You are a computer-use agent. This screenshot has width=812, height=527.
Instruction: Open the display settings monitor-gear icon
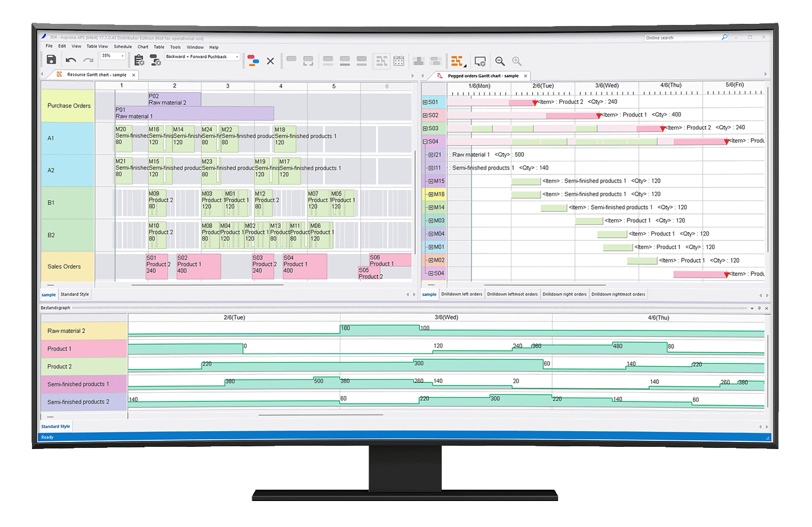click(480, 60)
